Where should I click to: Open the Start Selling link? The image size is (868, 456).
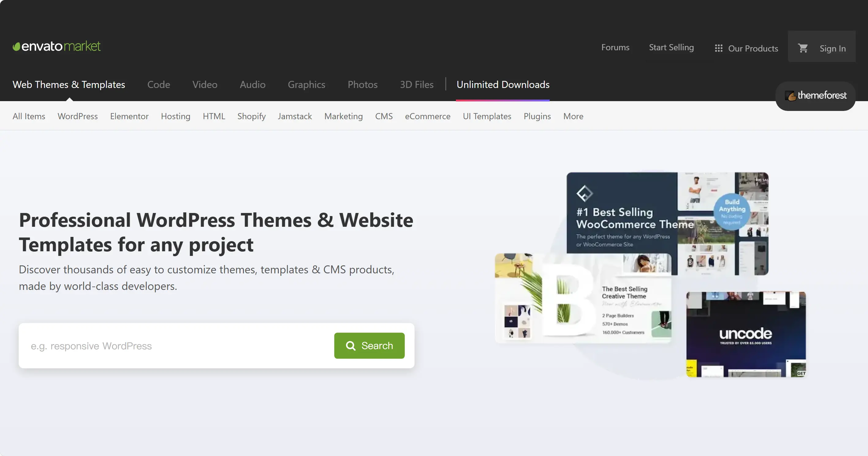click(671, 47)
